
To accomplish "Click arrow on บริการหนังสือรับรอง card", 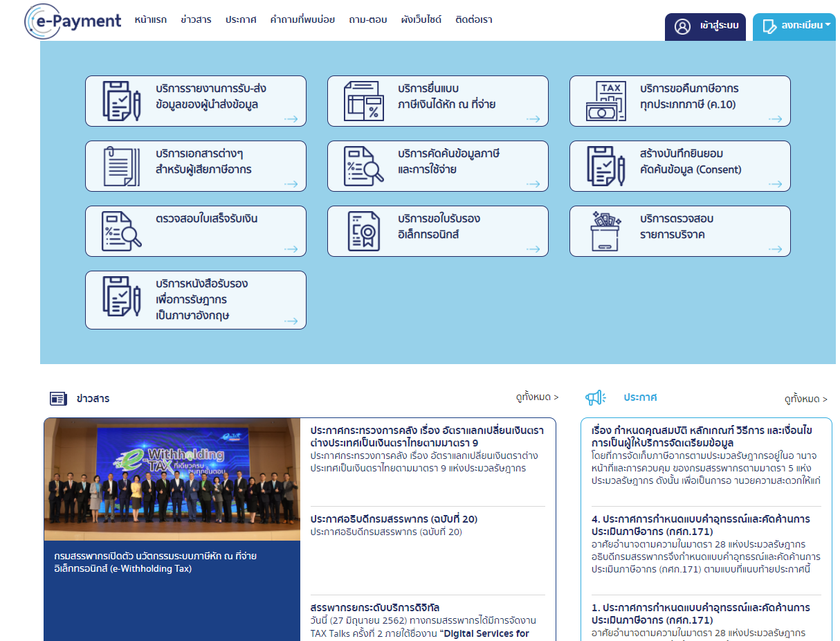I will tap(291, 321).
